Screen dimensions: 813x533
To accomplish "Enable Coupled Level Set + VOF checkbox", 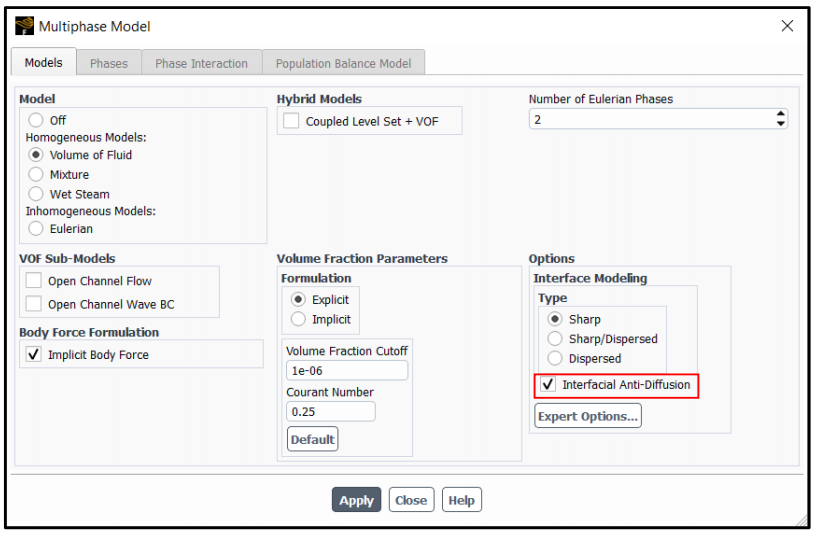I will 291,121.
